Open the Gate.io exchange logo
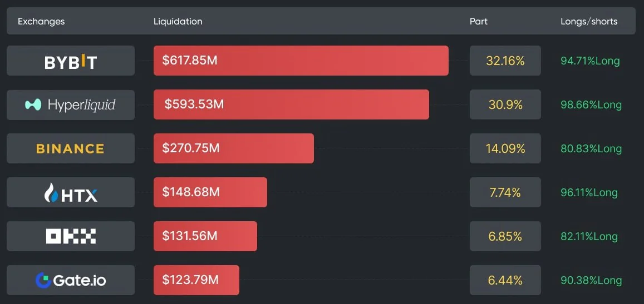Viewport: 644px width, 304px height. coord(71,281)
